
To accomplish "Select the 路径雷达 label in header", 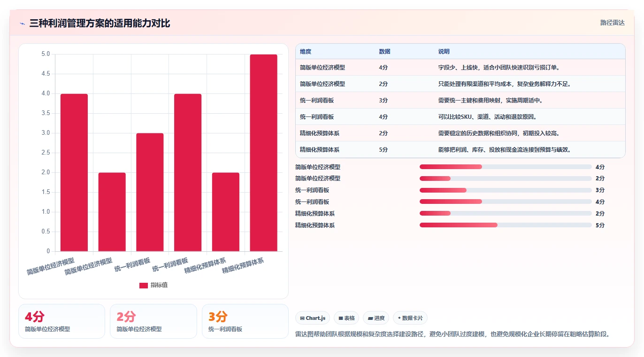I will coord(613,23).
